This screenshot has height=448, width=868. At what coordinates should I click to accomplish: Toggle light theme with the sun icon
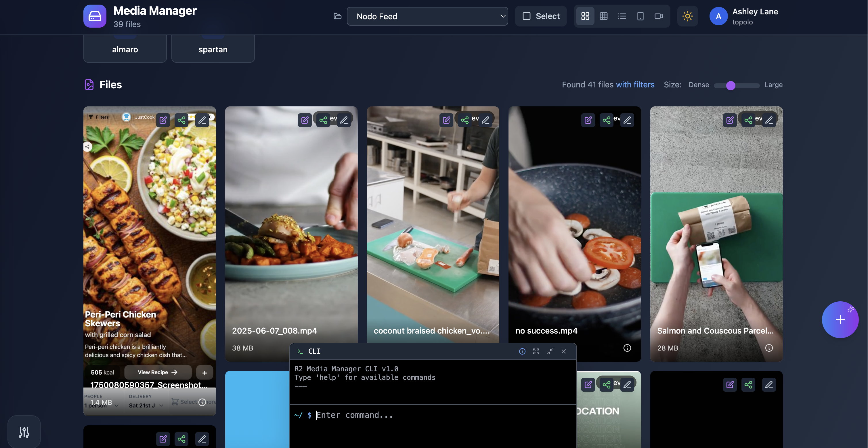click(687, 16)
